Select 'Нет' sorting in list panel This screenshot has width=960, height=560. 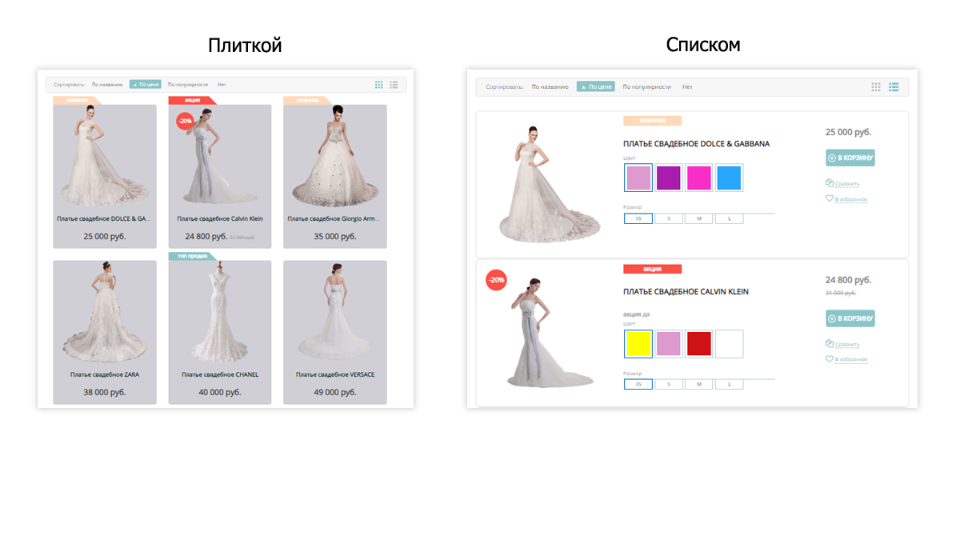tap(687, 86)
